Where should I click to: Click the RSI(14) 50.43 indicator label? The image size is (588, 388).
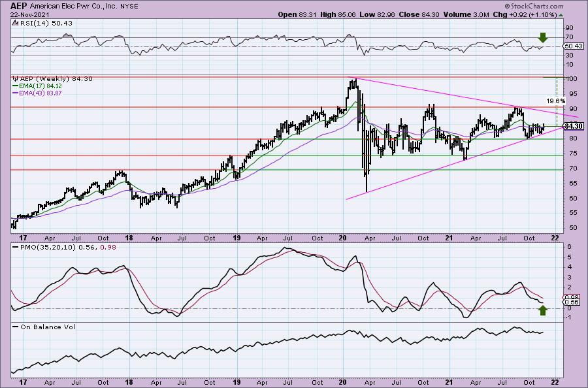(45, 23)
